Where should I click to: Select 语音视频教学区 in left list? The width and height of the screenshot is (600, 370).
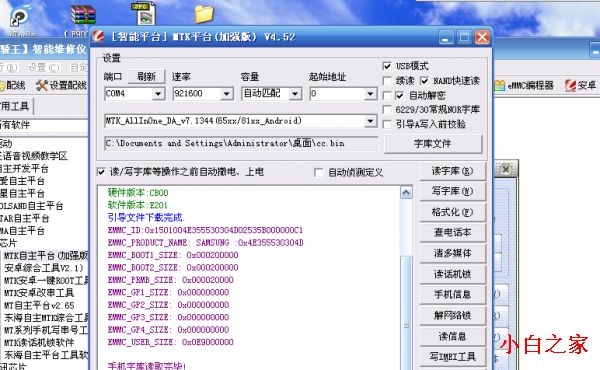(34, 156)
